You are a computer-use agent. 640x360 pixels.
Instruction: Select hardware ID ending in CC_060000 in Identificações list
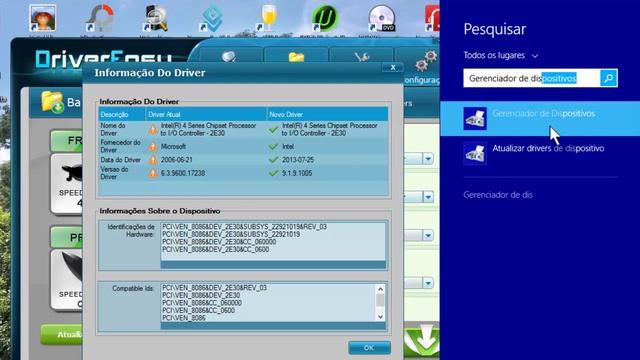[219, 242]
